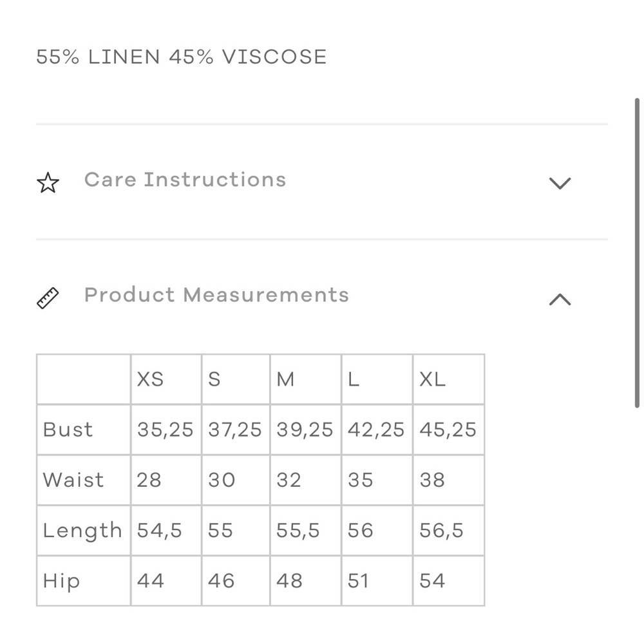Click the 55% LINEN 45% VISCOSE text
Screen dimensions: 644x644
(x=181, y=57)
